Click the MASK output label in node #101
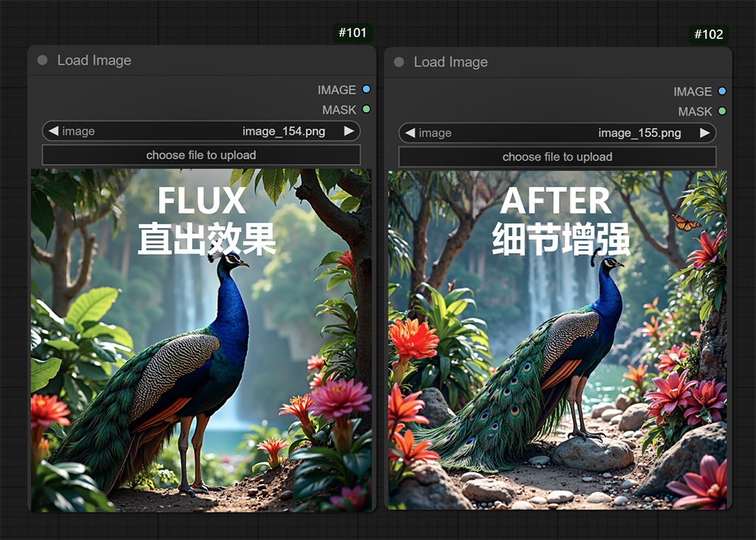Viewport: 756px width, 540px height. coord(339,111)
